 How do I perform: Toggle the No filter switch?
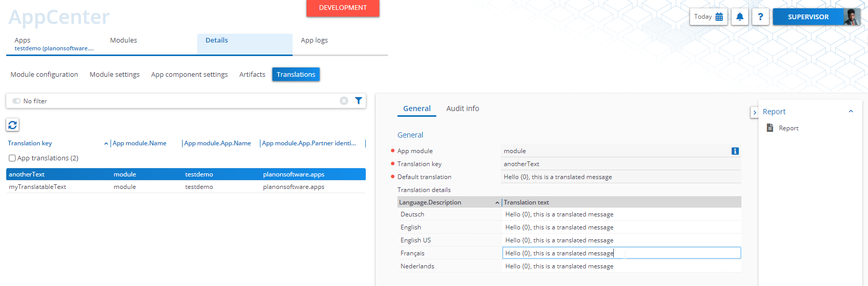click(x=17, y=101)
